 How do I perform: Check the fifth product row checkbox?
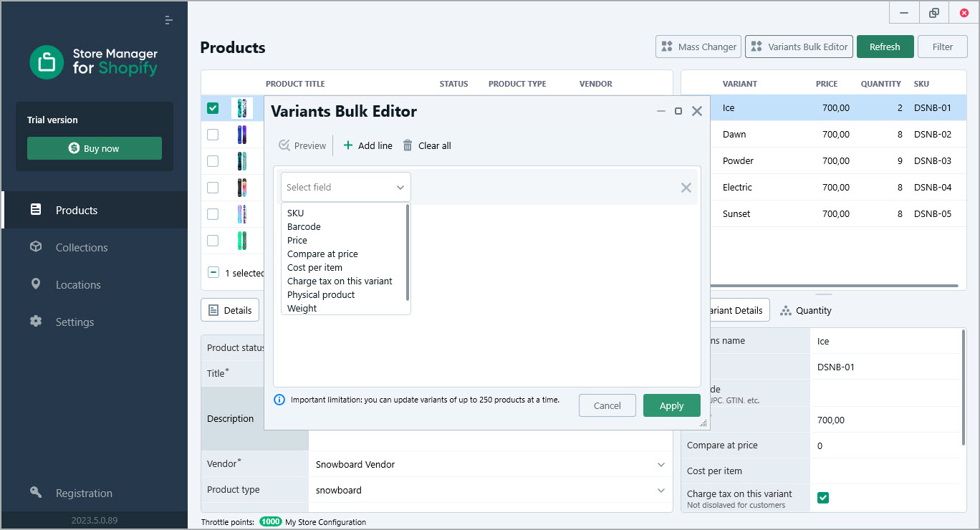(x=213, y=214)
